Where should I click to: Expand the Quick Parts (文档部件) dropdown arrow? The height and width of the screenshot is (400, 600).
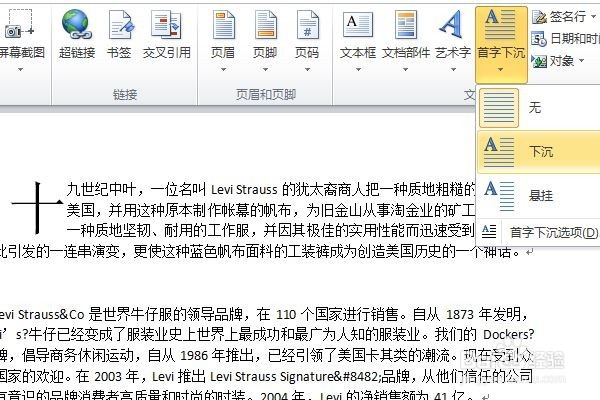coord(405,70)
